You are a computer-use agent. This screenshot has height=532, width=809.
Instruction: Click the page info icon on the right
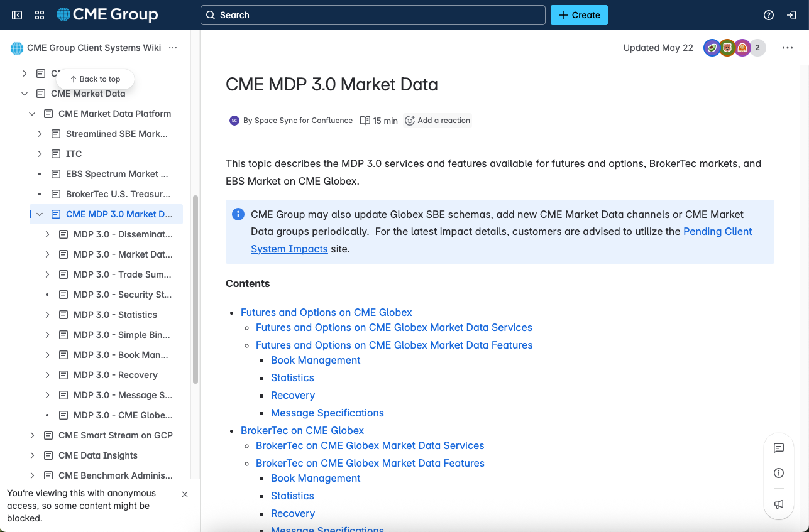tap(779, 473)
